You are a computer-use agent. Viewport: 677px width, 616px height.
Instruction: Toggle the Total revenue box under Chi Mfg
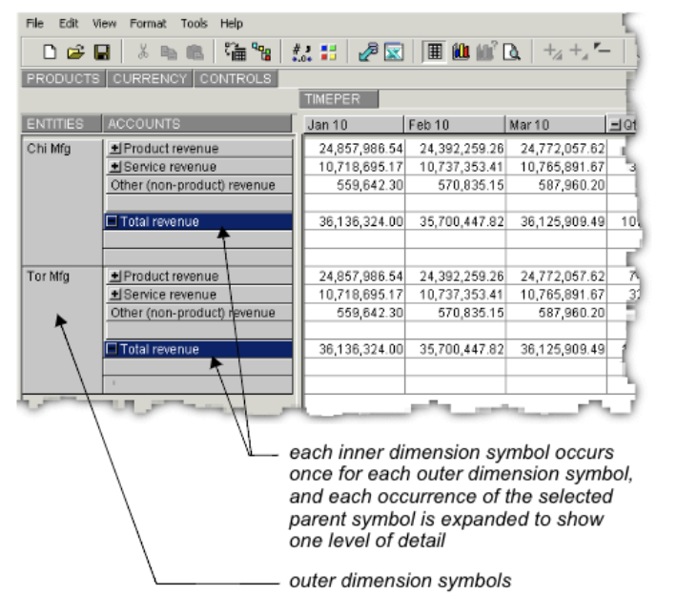(x=113, y=222)
